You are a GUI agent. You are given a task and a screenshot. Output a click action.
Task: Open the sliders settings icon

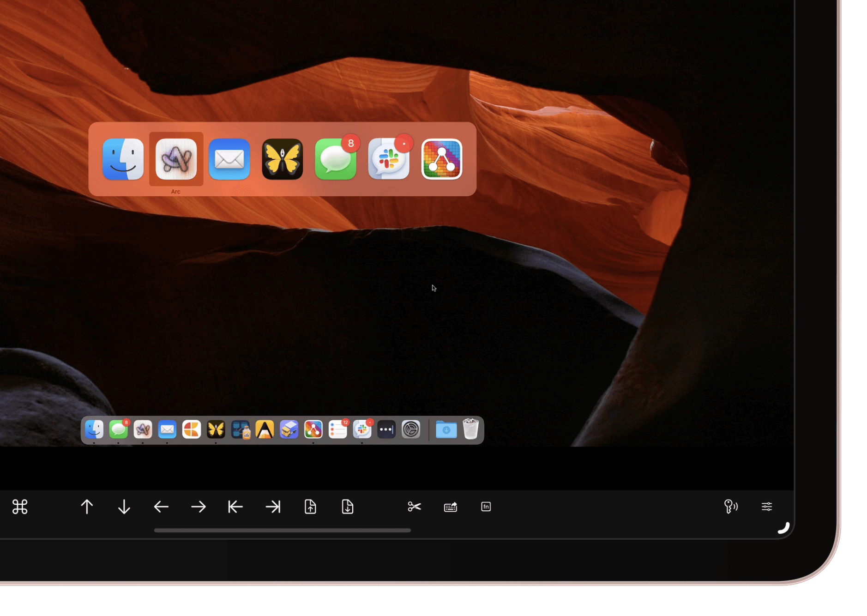coord(767,507)
